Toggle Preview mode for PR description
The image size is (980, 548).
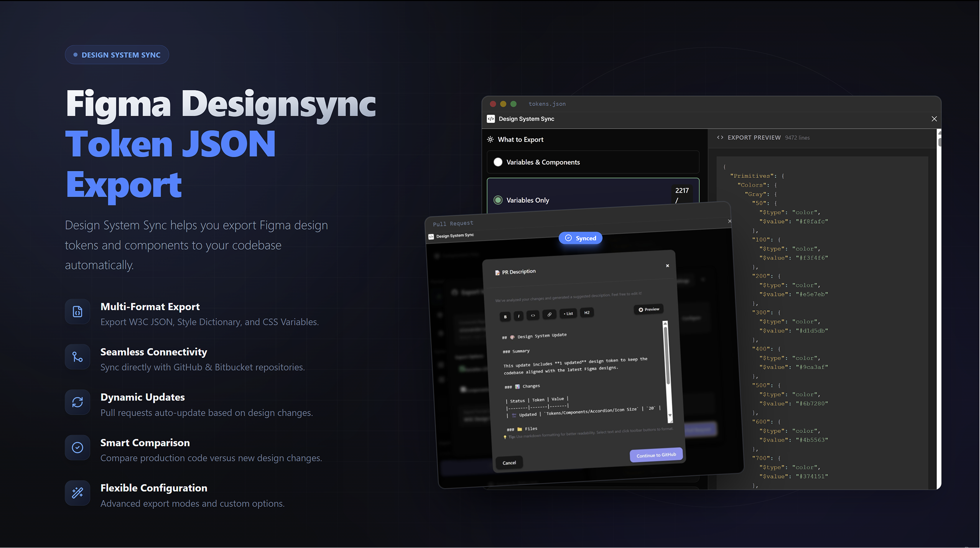point(649,309)
